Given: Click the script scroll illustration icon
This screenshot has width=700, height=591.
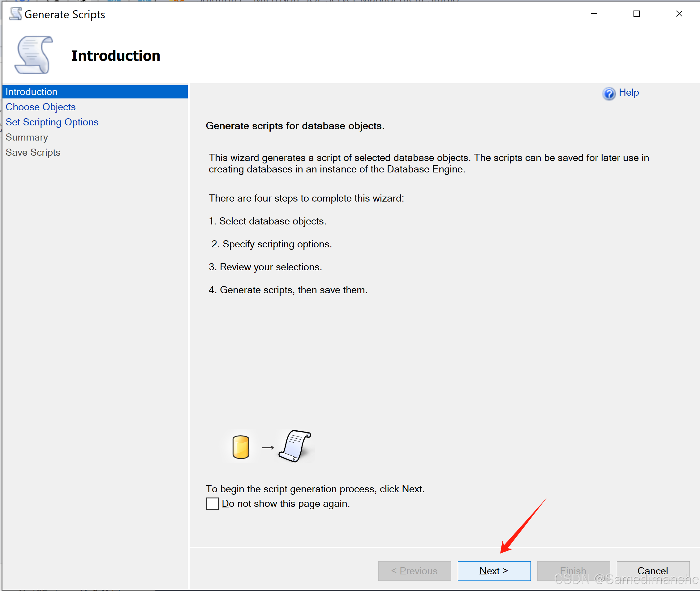Looking at the screenshot, I should 295,446.
